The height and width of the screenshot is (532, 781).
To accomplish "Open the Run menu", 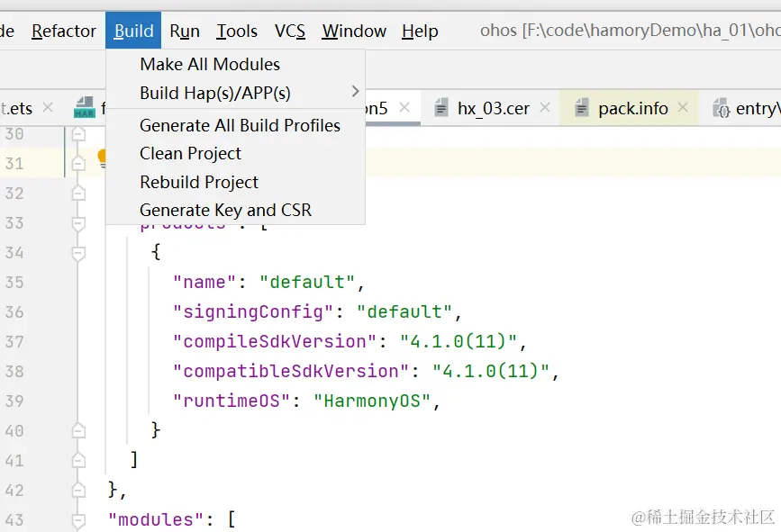I will click(185, 31).
